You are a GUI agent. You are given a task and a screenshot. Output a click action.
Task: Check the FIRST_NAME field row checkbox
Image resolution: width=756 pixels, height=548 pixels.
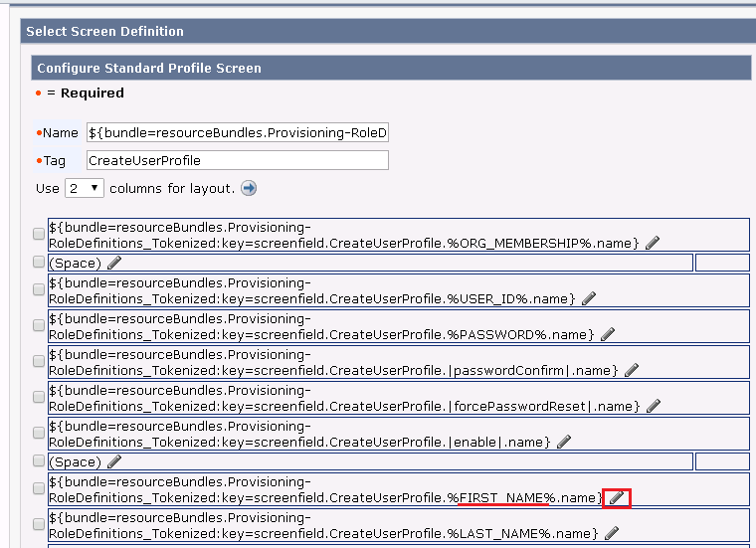(x=39, y=489)
